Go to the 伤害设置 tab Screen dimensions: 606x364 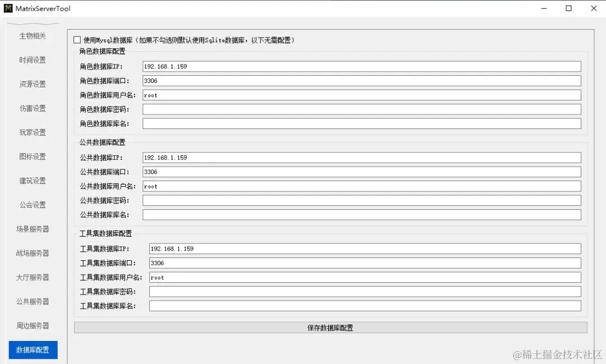[33, 108]
